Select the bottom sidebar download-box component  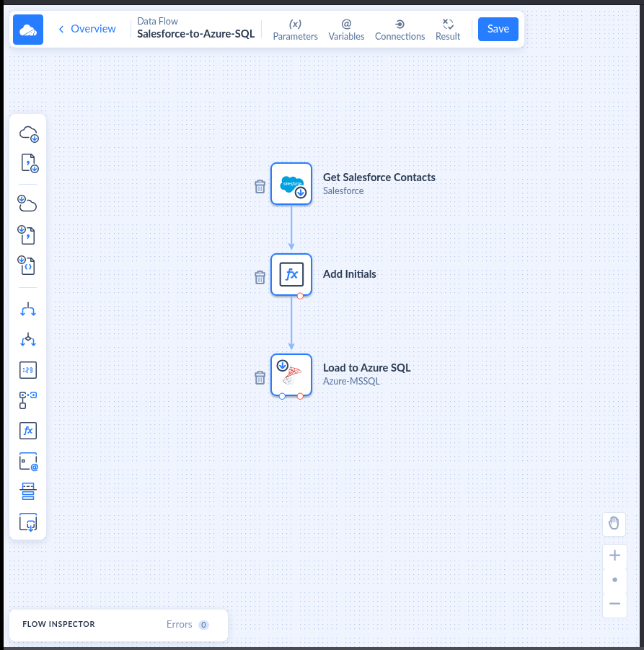point(28,522)
